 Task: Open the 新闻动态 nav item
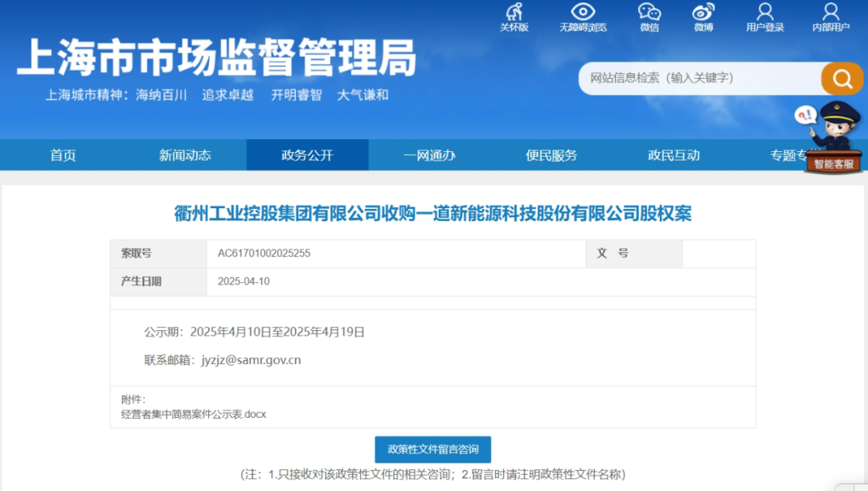click(185, 155)
